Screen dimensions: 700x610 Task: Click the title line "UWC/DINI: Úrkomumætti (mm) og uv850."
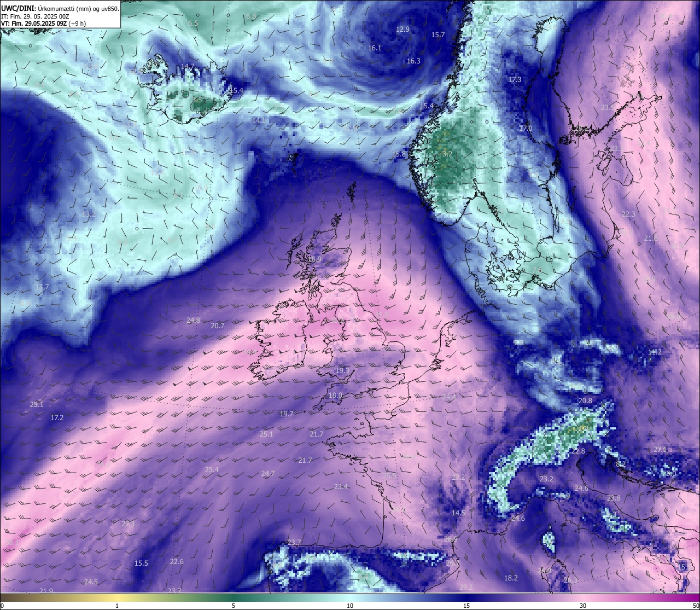pos(60,8)
